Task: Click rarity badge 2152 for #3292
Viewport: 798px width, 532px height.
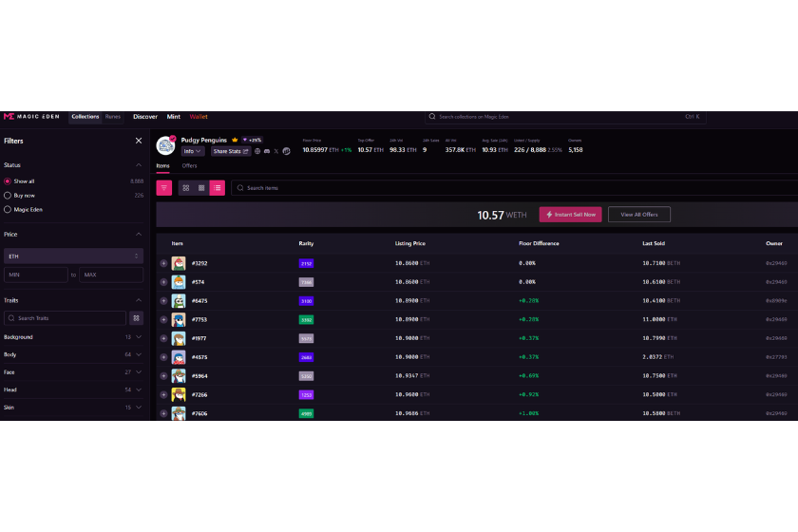Action: pyautogui.click(x=306, y=263)
